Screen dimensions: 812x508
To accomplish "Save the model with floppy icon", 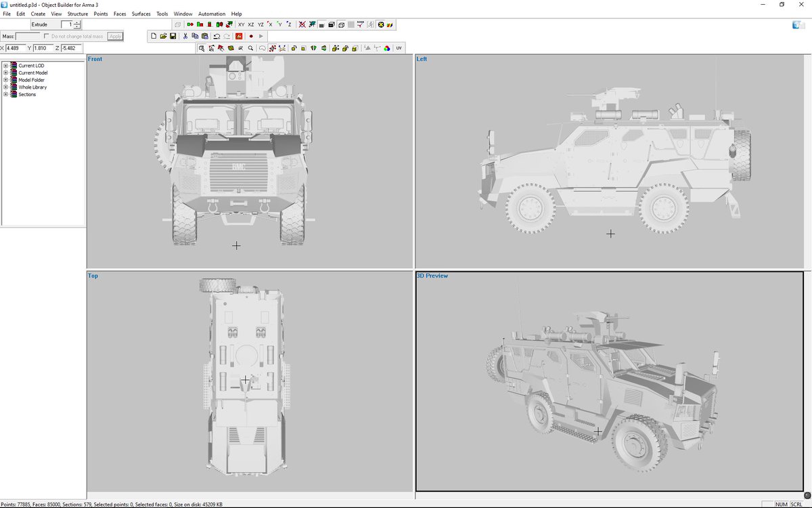I will (x=173, y=36).
